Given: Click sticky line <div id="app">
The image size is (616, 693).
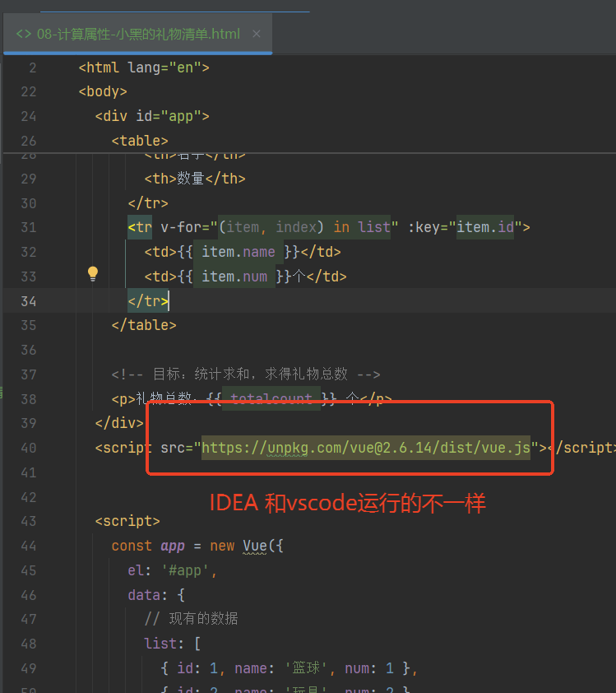Looking at the screenshot, I should point(152,116).
